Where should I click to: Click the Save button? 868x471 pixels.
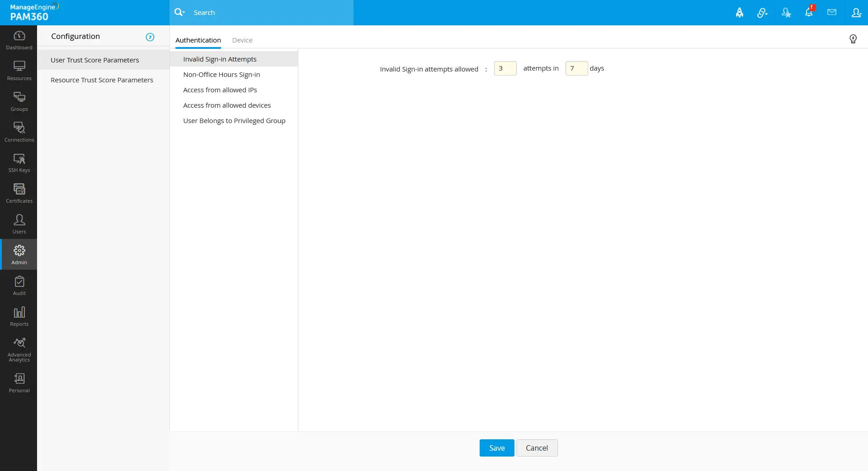tap(497, 448)
